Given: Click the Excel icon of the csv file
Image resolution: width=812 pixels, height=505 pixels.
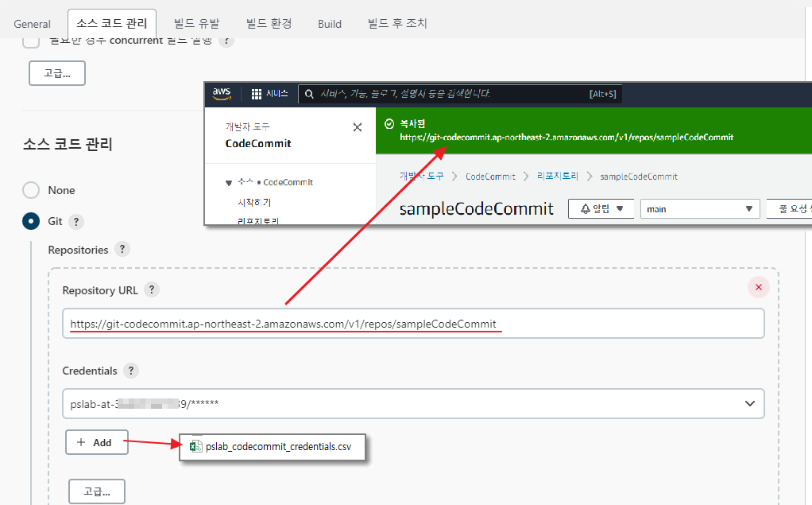Looking at the screenshot, I should (195, 446).
